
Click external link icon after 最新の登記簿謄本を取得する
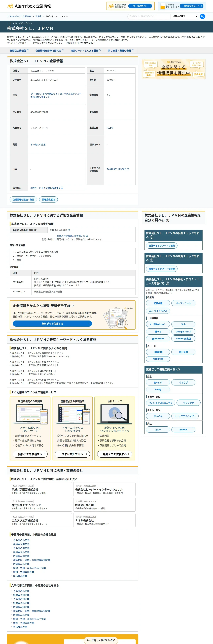point(87,236)
